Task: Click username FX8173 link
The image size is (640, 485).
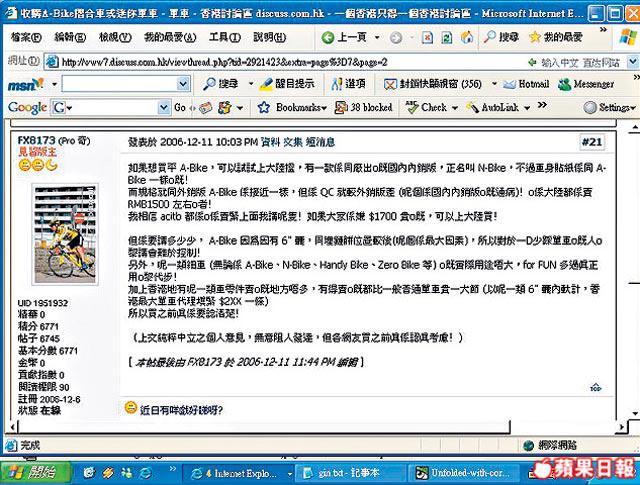Action: (x=36, y=140)
